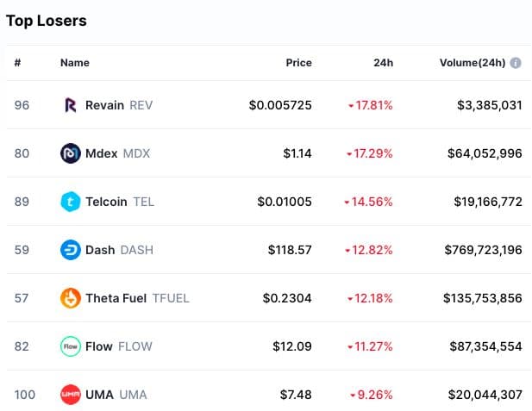532x411 pixels.
Task: Click the Theta Fuel logo icon
Action: coord(71,298)
